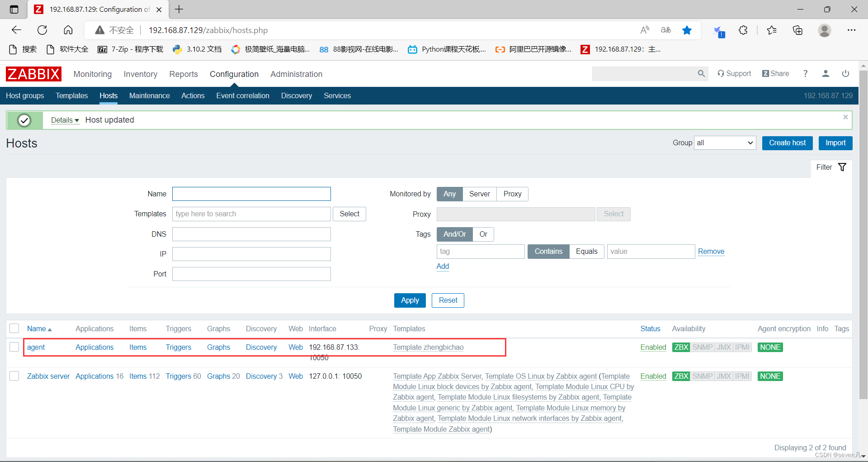Viewport: 868px width, 462px height.
Task: Switch to Host groups submenu
Action: pyautogui.click(x=25, y=95)
